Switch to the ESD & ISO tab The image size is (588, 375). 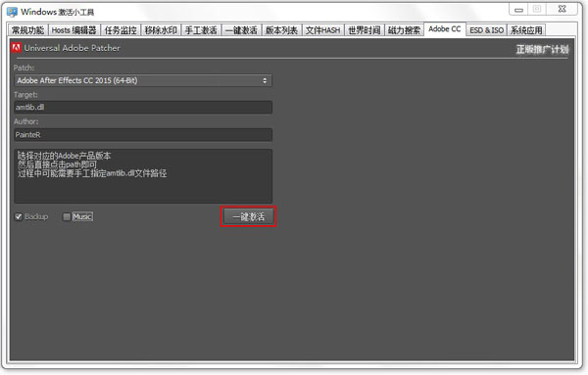[x=486, y=30]
